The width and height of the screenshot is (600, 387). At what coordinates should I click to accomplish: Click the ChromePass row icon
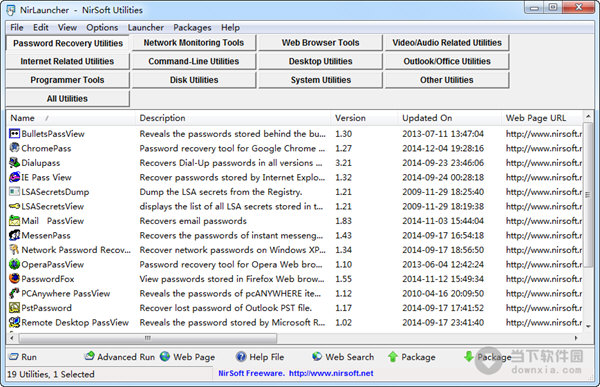15,148
